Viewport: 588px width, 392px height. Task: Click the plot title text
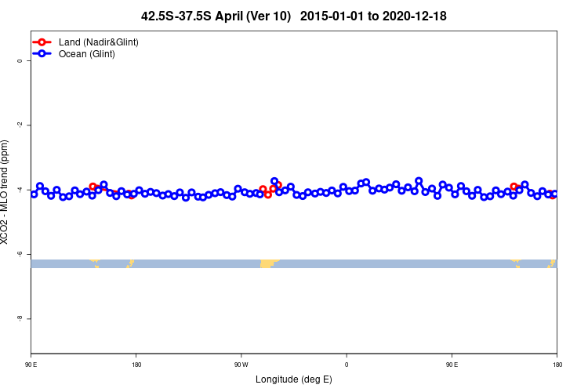[294, 16]
